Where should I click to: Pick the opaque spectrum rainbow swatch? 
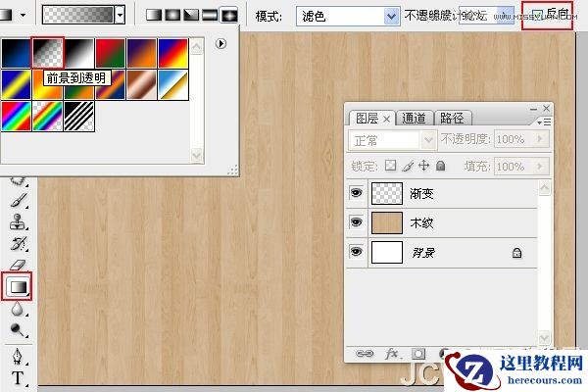coord(16,117)
